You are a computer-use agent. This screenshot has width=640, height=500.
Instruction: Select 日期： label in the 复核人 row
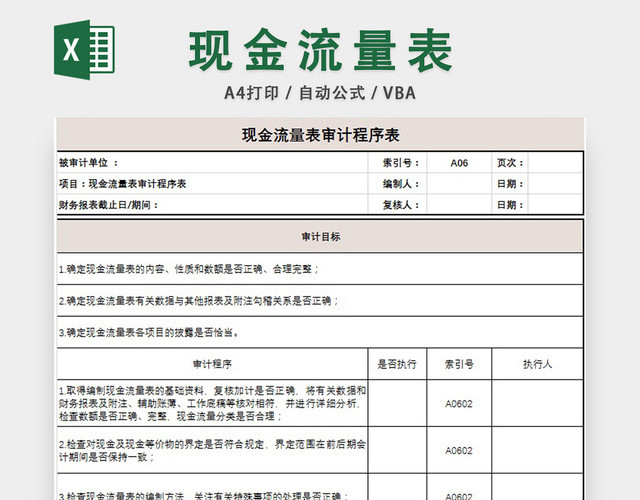(510, 205)
